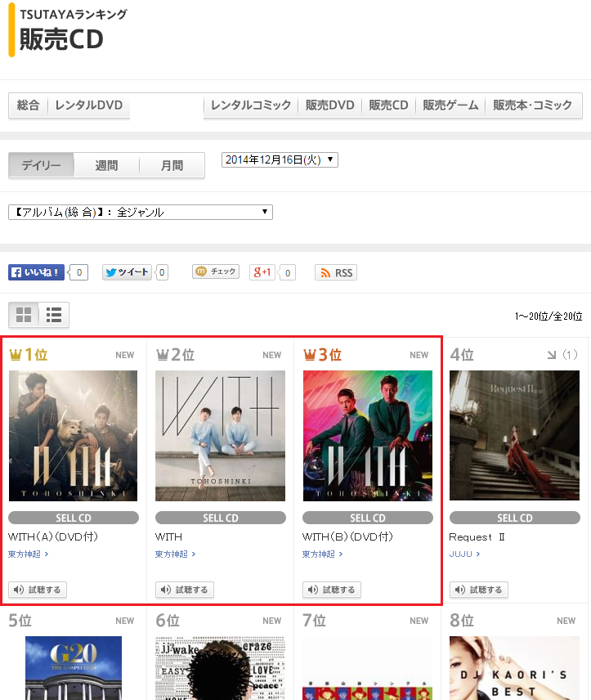Select the weekly (週間) ranking period
The height and width of the screenshot is (700, 591).
point(106,165)
